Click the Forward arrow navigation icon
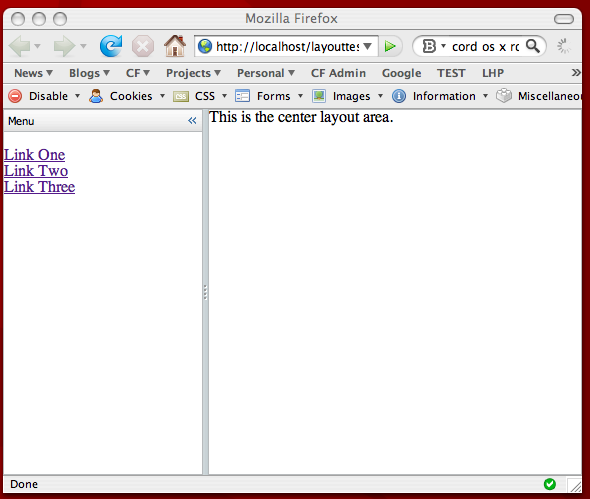Screen dimensions: 590x499 click(x=65, y=46)
